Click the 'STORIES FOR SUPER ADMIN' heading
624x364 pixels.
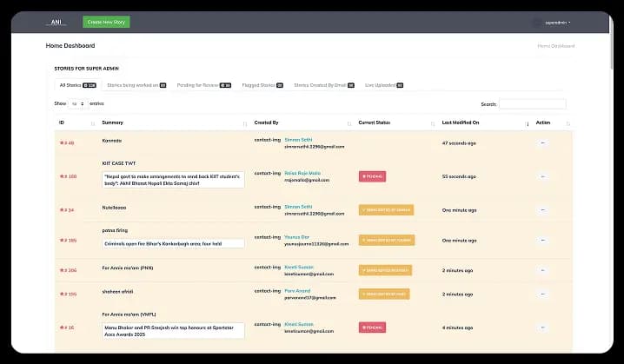pos(86,69)
